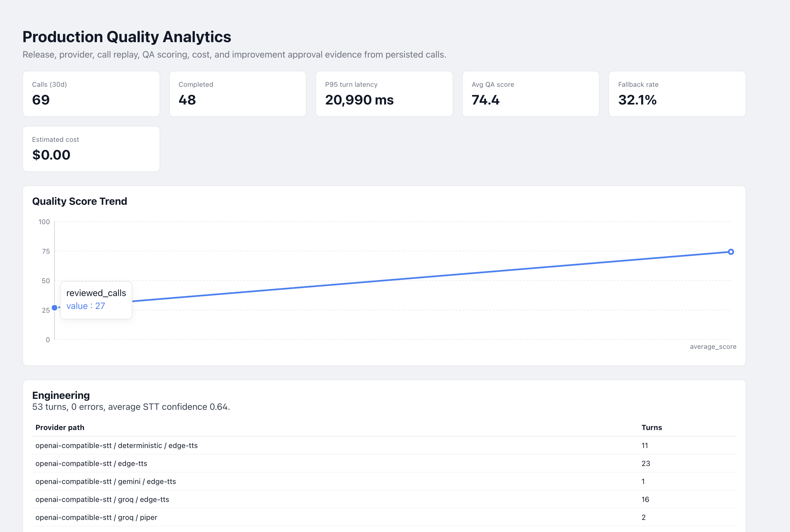Select the gemini / edge-tts provider row
The image size is (790, 532).
384,481
